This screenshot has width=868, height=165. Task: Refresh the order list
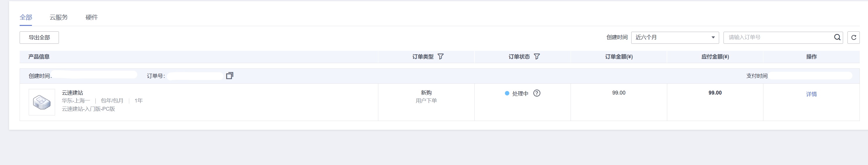click(854, 38)
